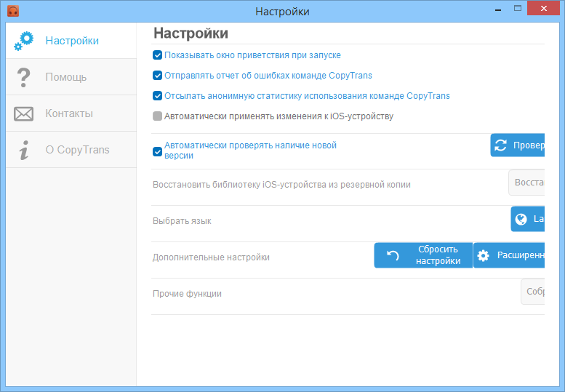Toggle automatic new version check

tap(158, 152)
